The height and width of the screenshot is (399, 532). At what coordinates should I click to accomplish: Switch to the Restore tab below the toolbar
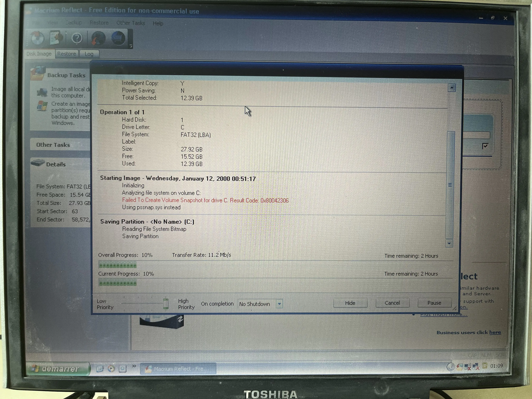coord(67,54)
